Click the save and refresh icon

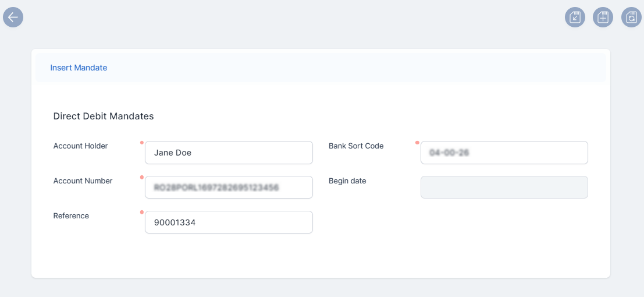(x=631, y=17)
